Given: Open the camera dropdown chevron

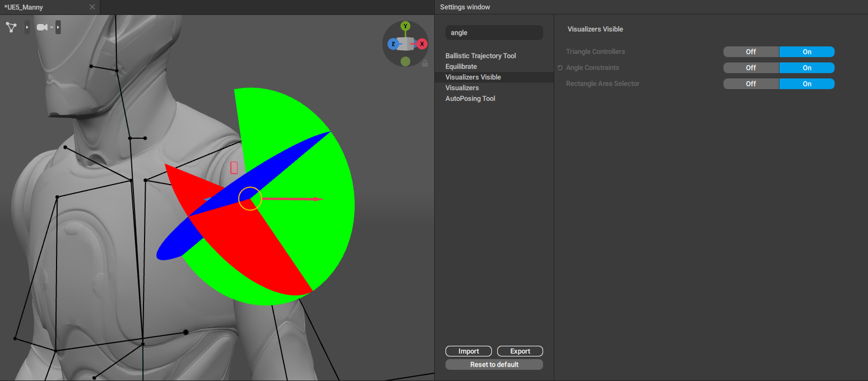Looking at the screenshot, I should coord(52,27).
